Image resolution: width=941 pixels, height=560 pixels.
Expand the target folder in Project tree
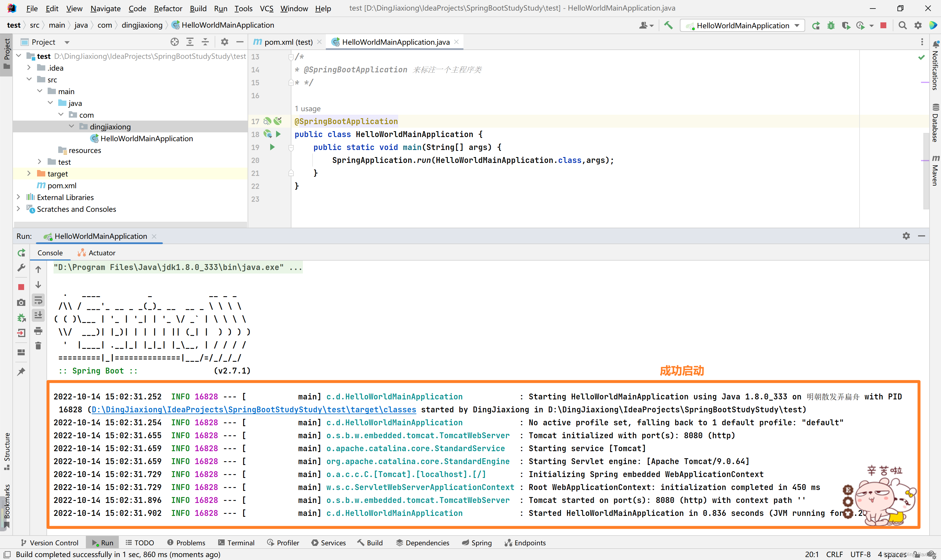point(29,173)
